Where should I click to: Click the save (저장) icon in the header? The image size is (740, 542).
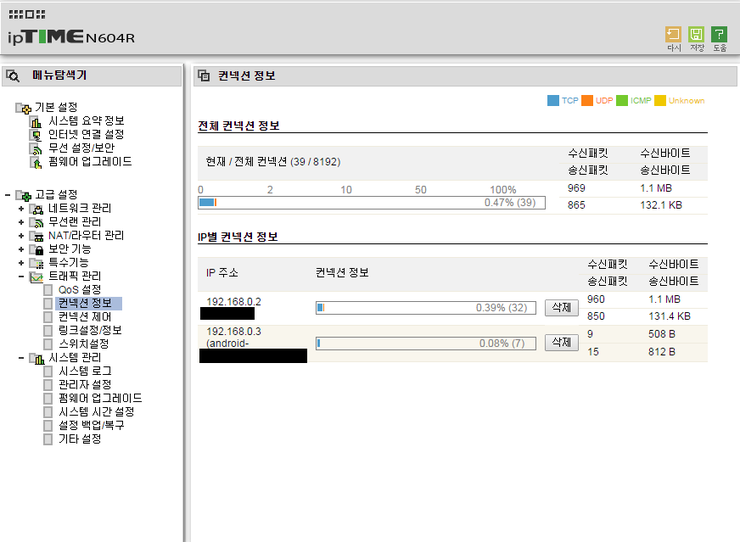coord(696,34)
